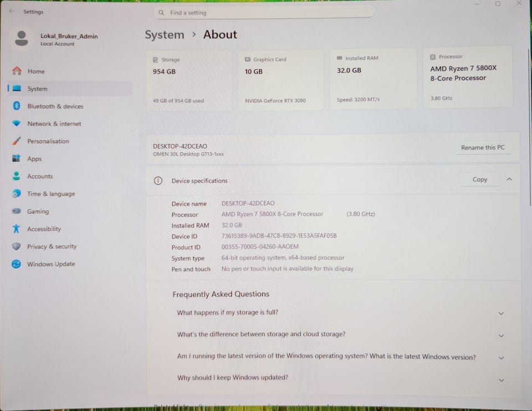The image size is (532, 411).
Task: Click the Lokal_Bruker_Admin account name
Action: tap(69, 36)
